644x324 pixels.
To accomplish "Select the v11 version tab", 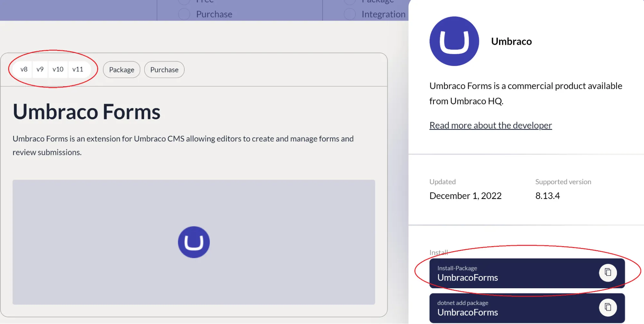I will [78, 69].
